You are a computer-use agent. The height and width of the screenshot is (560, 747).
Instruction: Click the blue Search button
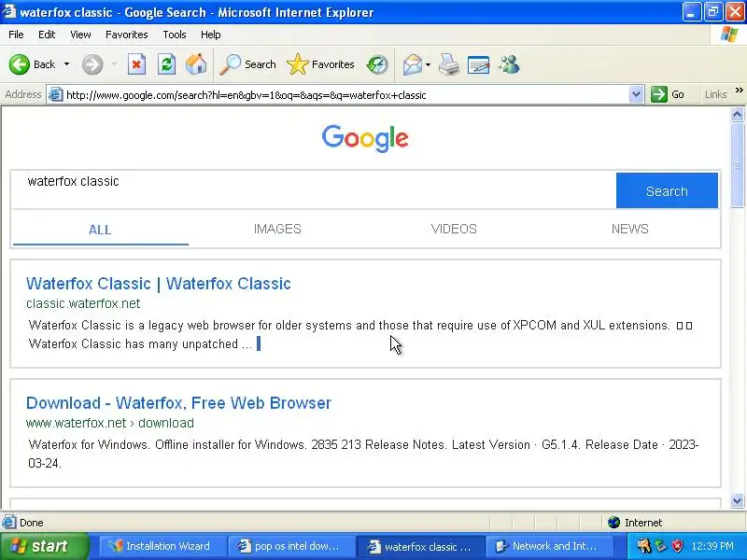pos(667,190)
